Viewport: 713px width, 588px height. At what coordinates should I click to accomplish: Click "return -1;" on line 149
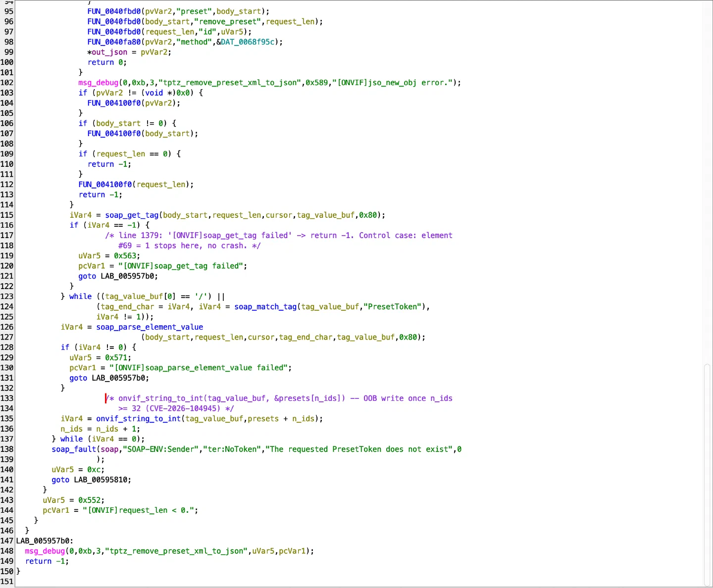pos(47,561)
